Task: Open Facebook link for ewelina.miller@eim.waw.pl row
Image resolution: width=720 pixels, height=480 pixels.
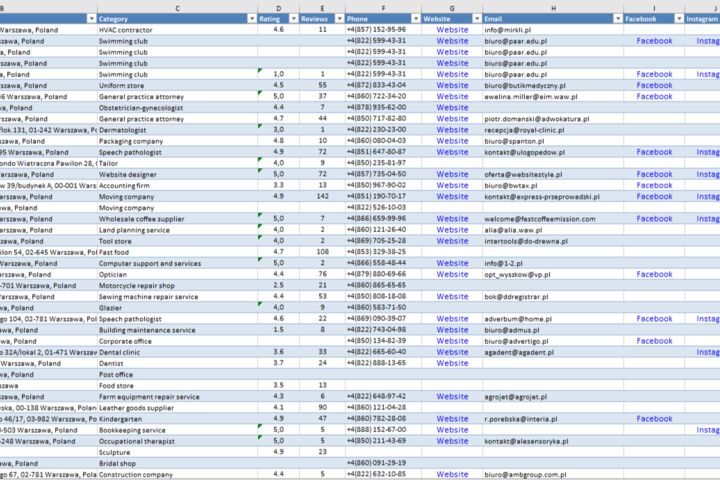Action: 654,96
